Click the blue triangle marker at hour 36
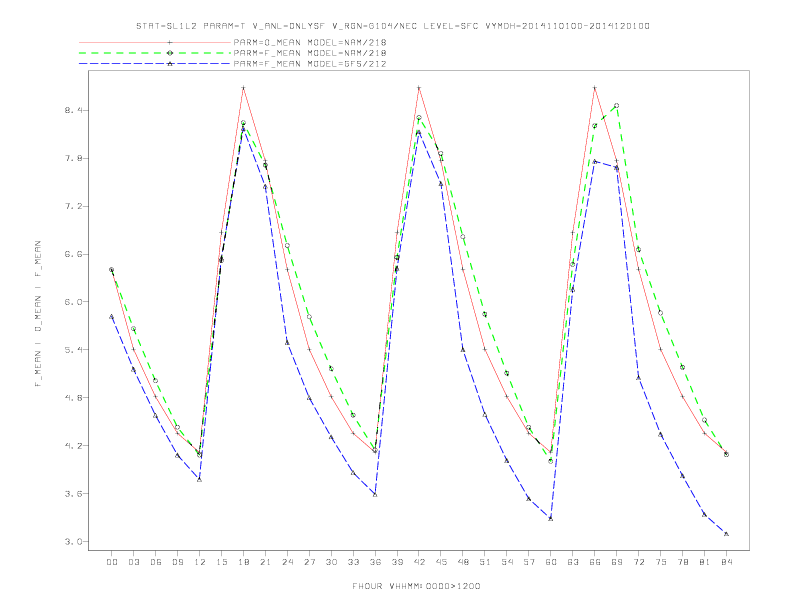792x612 pixels. coord(375,494)
